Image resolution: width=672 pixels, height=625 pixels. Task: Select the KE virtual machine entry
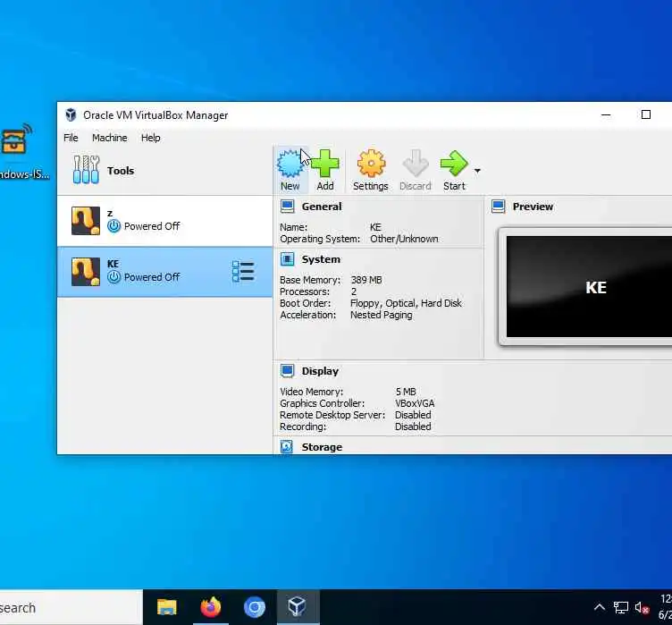pos(164,272)
